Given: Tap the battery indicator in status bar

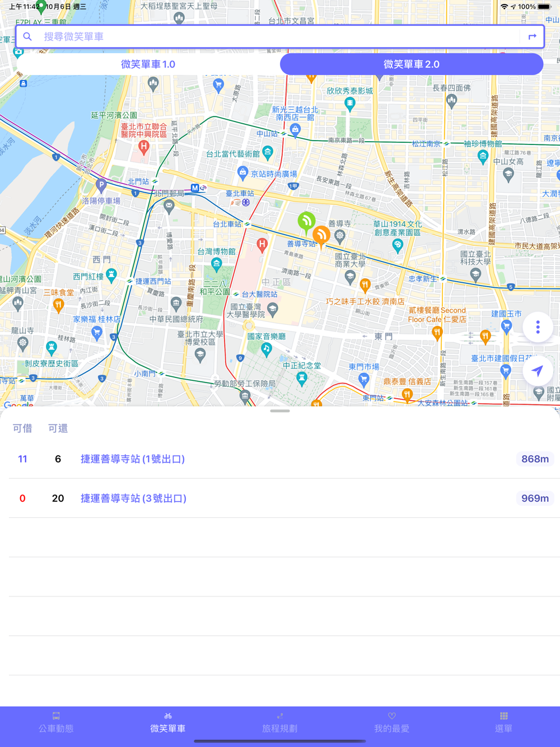Looking at the screenshot, I should [544, 7].
